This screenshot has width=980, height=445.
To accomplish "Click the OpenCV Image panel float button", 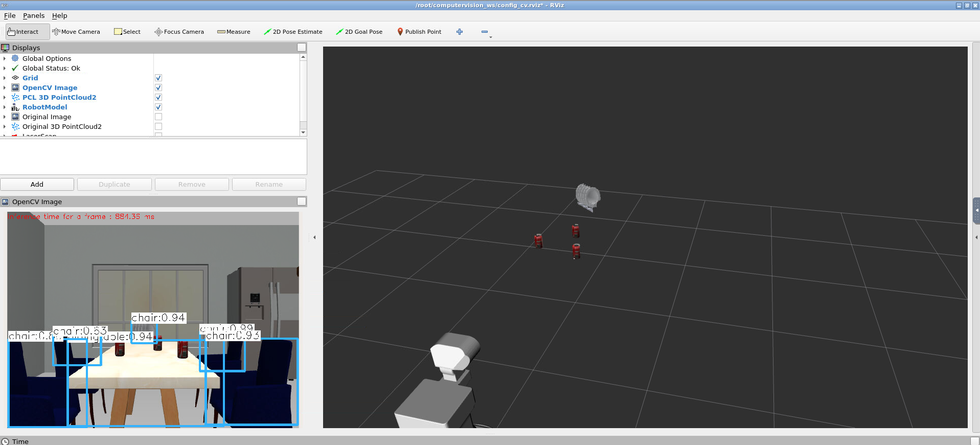I will (302, 202).
